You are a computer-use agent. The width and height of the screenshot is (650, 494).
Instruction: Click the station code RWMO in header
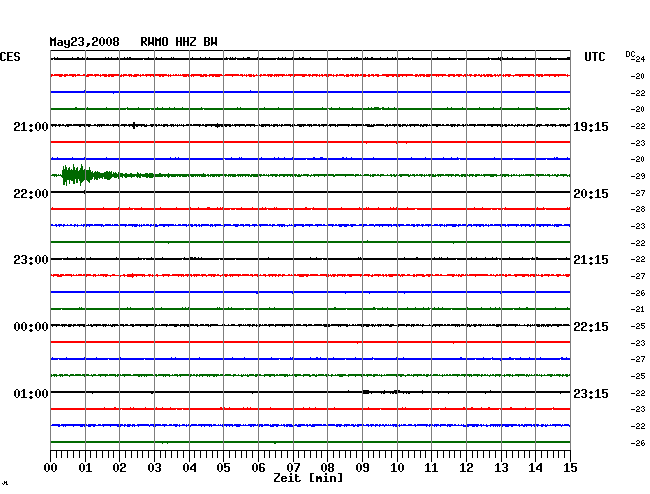click(x=154, y=42)
